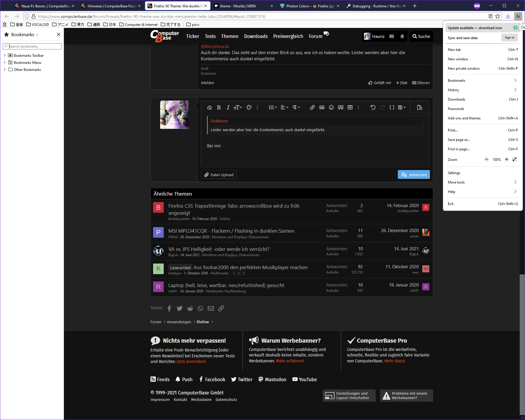525x420 pixels.
Task: Open the paragraph format dropdown
Action: [296, 107]
